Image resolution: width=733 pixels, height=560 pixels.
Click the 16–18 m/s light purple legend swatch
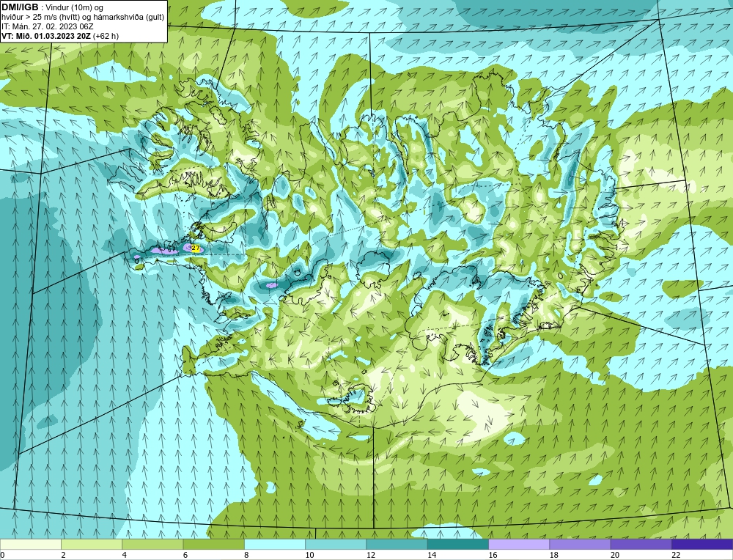pos(519,544)
